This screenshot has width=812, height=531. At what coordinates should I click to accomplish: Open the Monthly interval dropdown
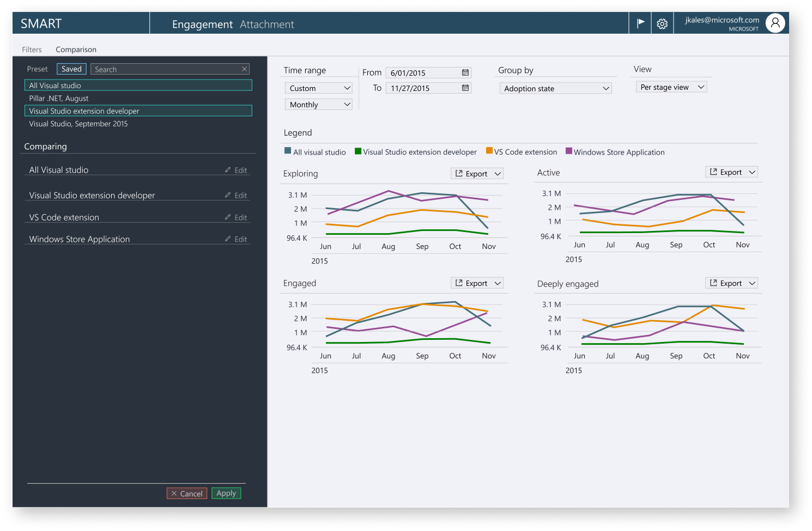pyautogui.click(x=318, y=105)
